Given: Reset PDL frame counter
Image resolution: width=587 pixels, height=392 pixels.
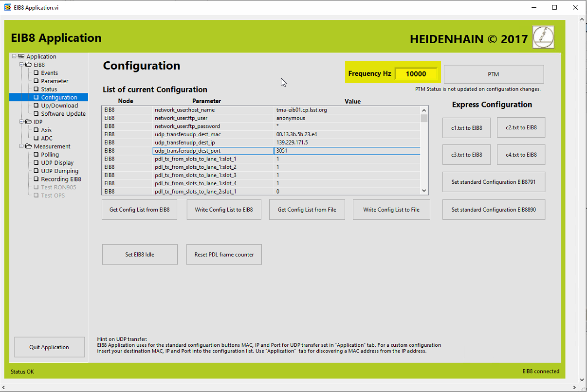Looking at the screenshot, I should (224, 254).
